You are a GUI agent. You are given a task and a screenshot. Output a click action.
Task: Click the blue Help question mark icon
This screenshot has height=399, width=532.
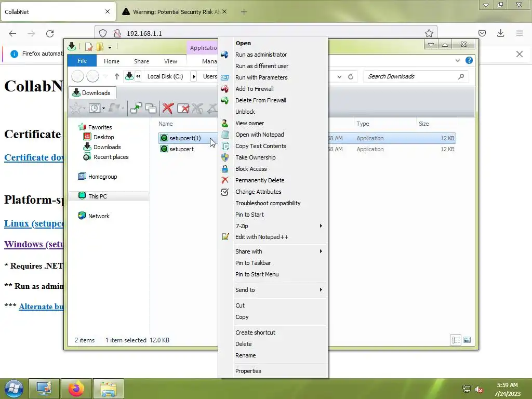click(469, 60)
